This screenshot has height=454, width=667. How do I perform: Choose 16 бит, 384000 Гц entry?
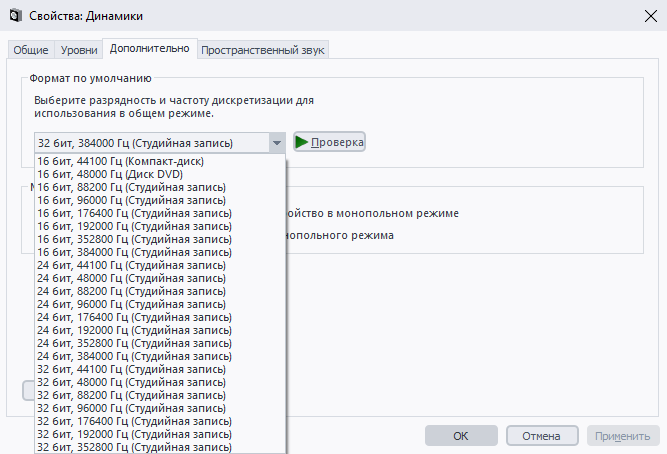point(160,252)
